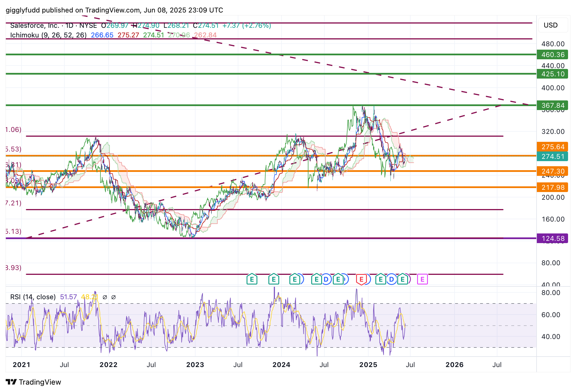Click the RSI value 51.57
Viewport: 576px width, 392px height.
[x=68, y=297]
